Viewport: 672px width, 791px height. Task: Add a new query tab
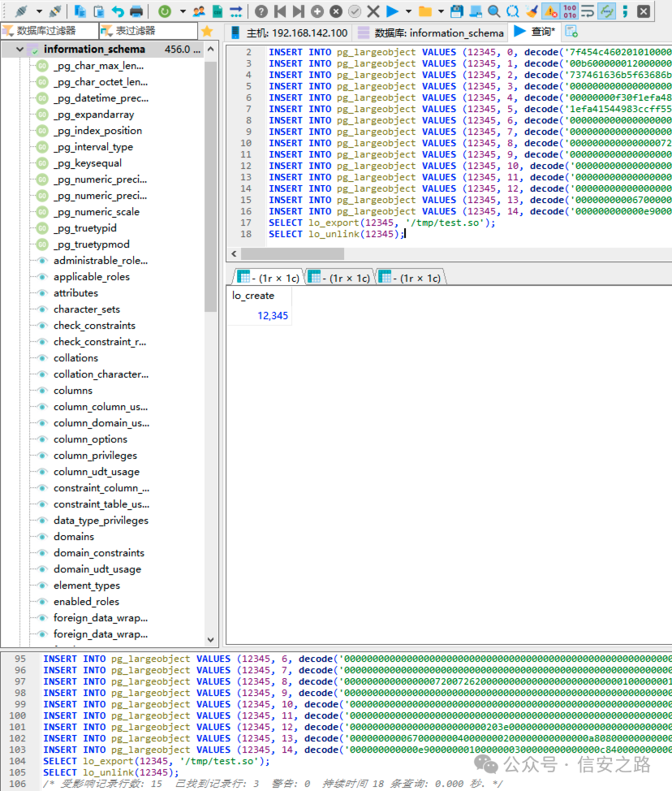tap(571, 32)
